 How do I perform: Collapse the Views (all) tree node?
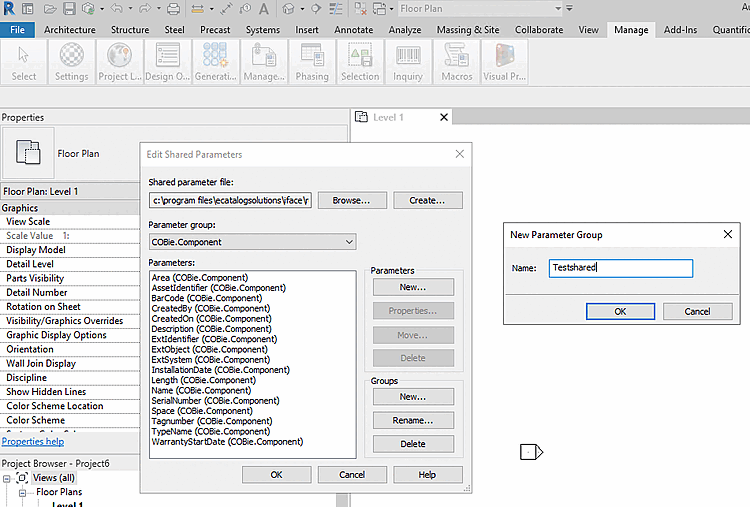7,479
